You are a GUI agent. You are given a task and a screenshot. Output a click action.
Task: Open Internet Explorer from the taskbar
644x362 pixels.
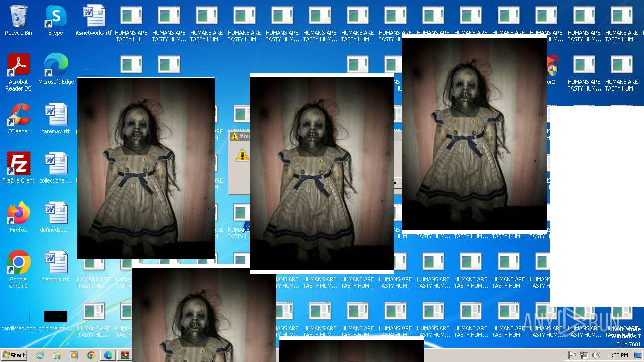tap(40, 355)
